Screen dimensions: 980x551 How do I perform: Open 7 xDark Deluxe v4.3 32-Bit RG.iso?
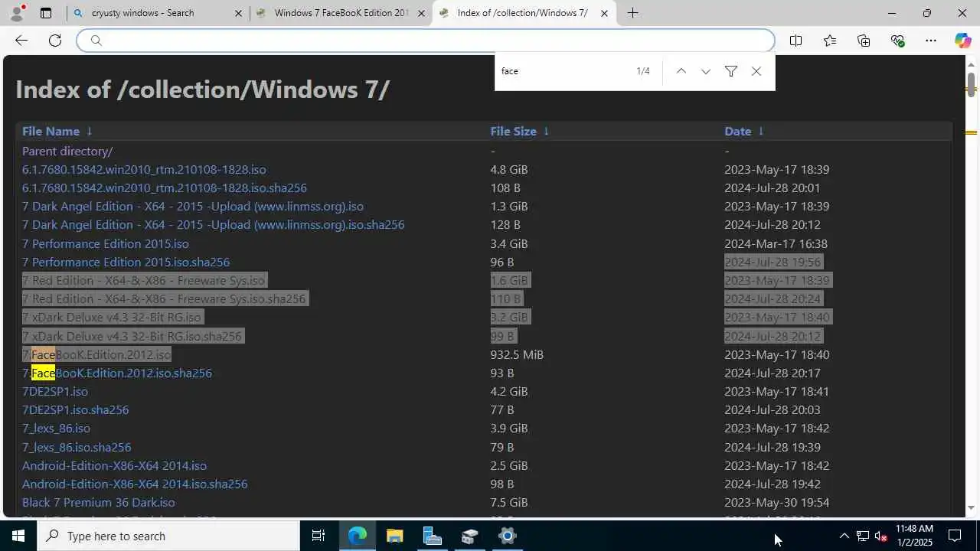[x=111, y=318]
